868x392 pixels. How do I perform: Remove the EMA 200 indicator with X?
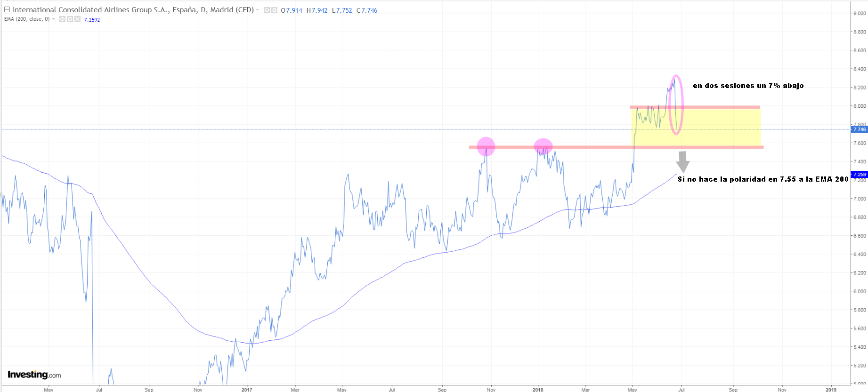tap(77, 19)
